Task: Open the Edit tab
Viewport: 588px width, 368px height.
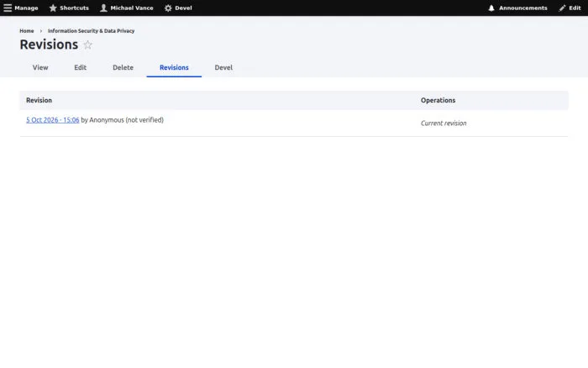Action: (81, 67)
